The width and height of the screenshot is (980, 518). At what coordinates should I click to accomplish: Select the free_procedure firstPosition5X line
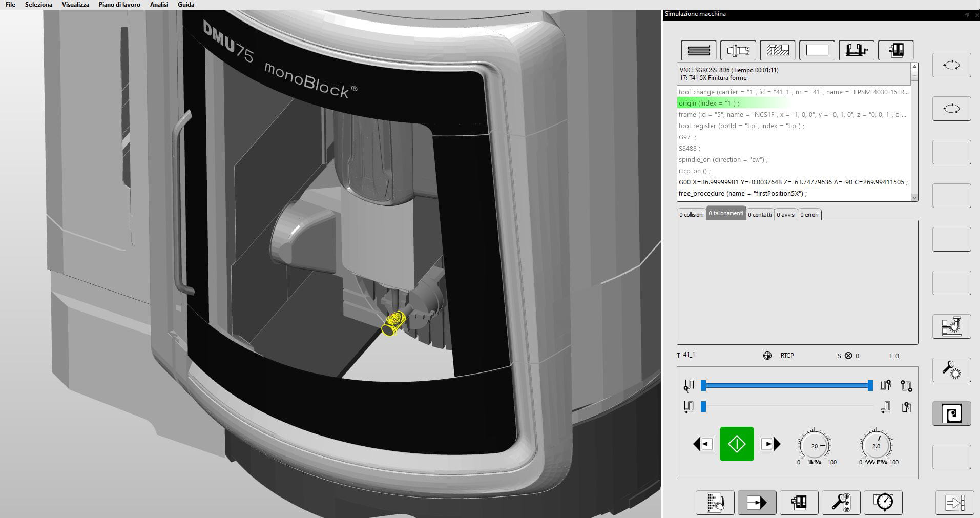point(794,194)
